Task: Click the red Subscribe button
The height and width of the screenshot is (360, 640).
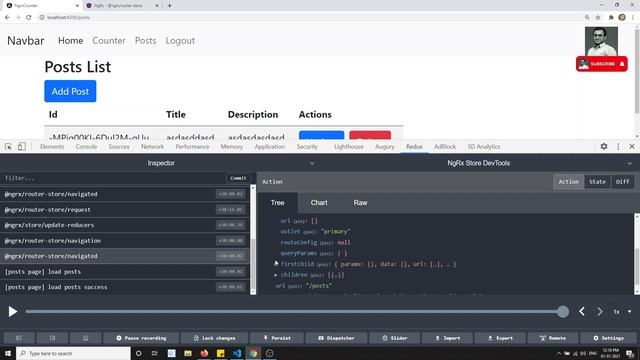Action: pos(602,64)
